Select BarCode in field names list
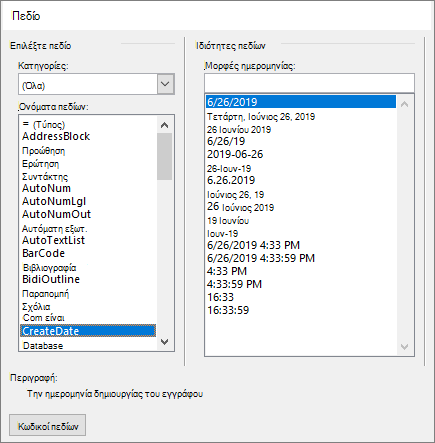 click(43, 253)
